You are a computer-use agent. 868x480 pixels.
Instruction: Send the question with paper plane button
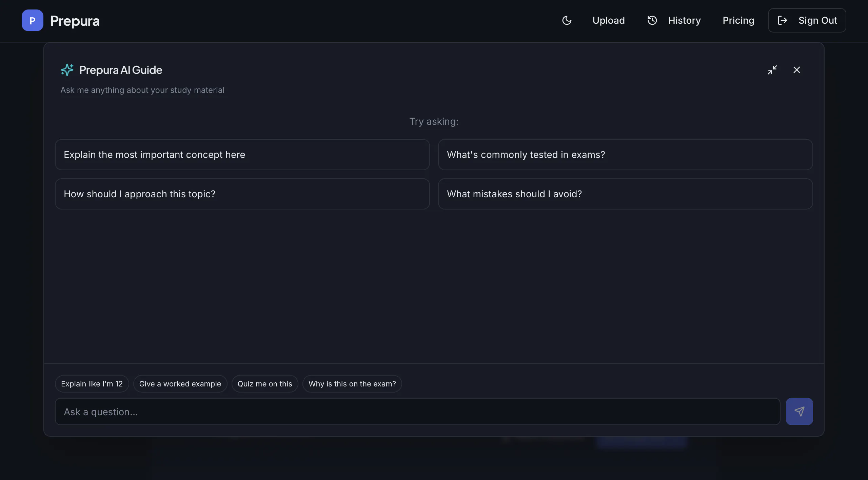click(800, 412)
